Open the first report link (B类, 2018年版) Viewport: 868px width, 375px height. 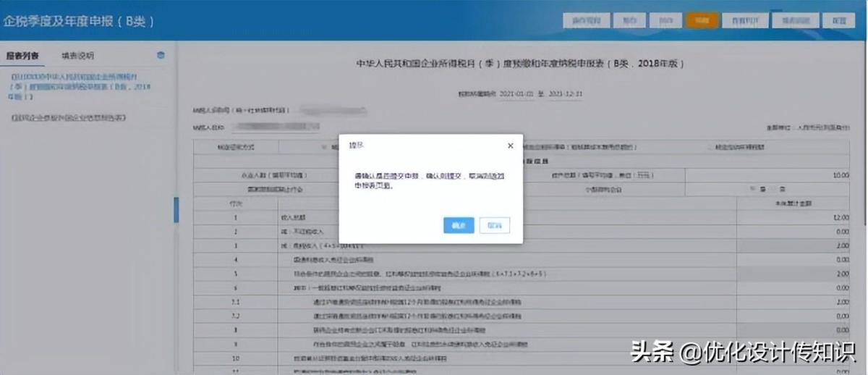pos(80,86)
